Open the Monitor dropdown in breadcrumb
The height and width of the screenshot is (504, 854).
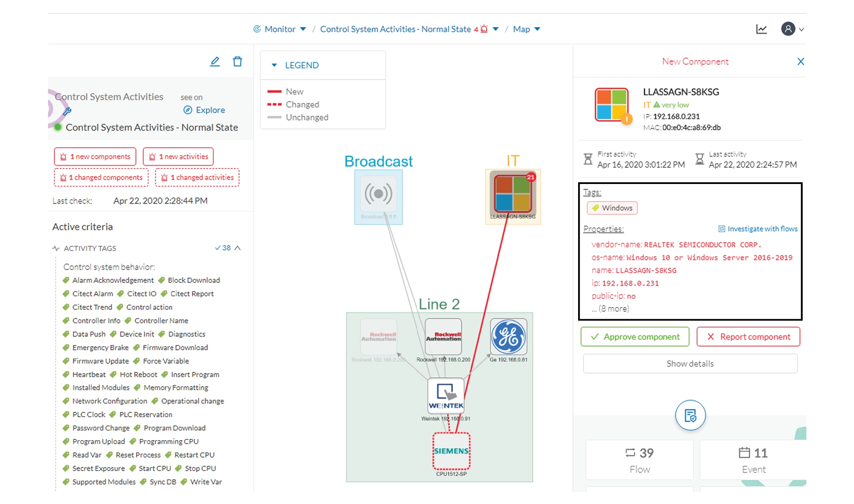click(x=280, y=29)
